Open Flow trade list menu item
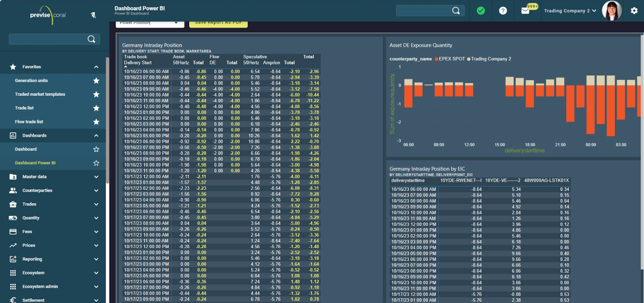This screenshot has width=644, height=303. (29, 122)
